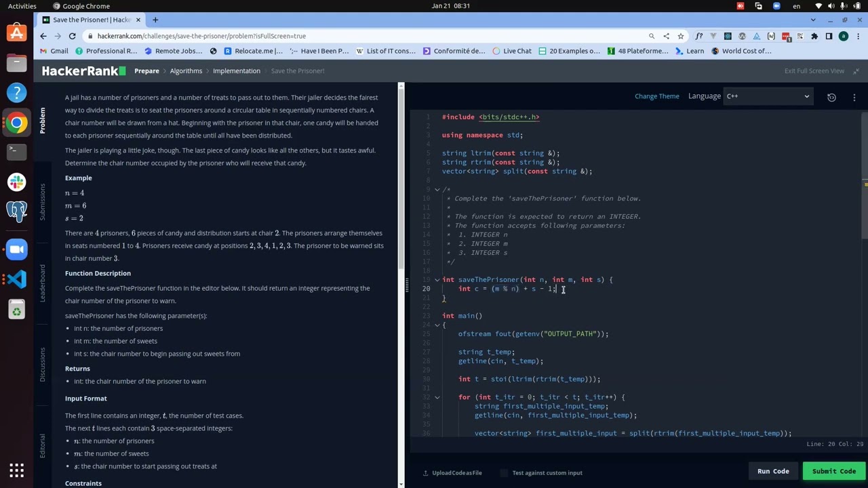This screenshot has width=868, height=488.
Task: Open the Jan 21 08:31 clock menu
Action: click(450, 6)
